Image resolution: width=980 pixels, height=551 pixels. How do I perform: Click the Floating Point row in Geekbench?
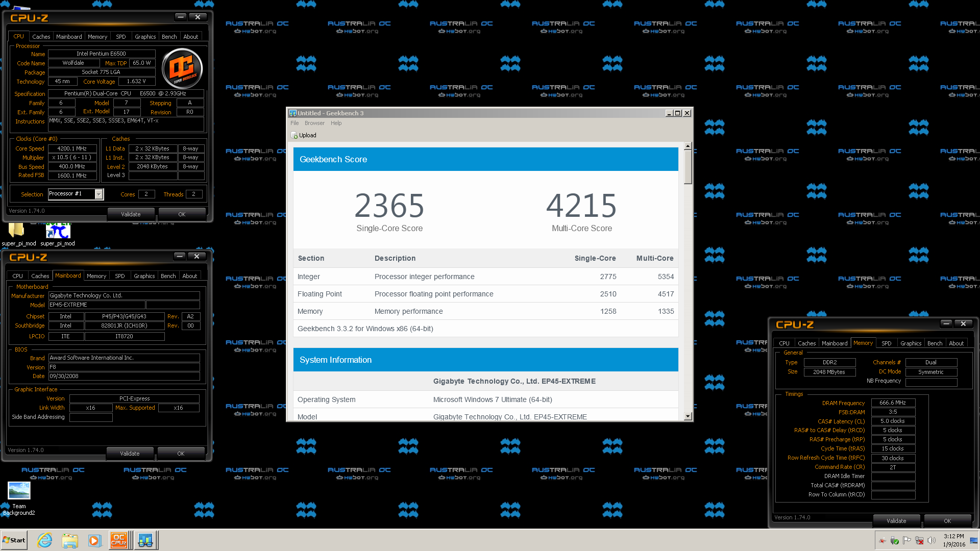[x=485, y=294]
